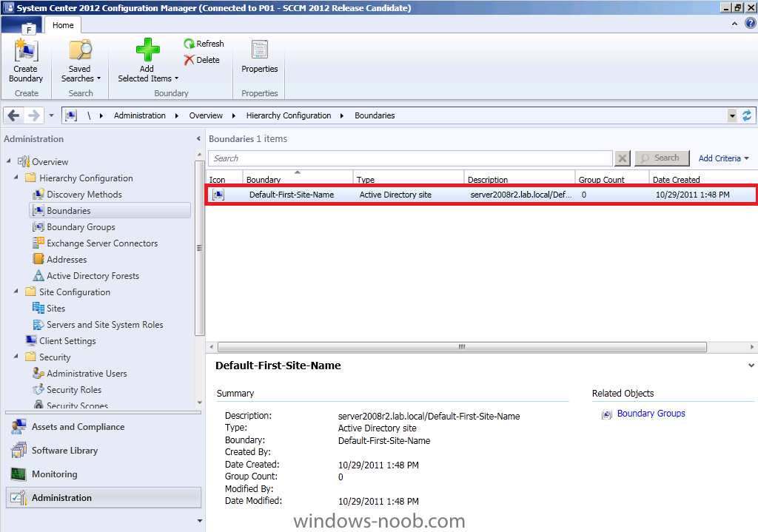758x532 pixels.
Task: Collapse the Site Configuration folder
Action: pyautogui.click(x=16, y=291)
